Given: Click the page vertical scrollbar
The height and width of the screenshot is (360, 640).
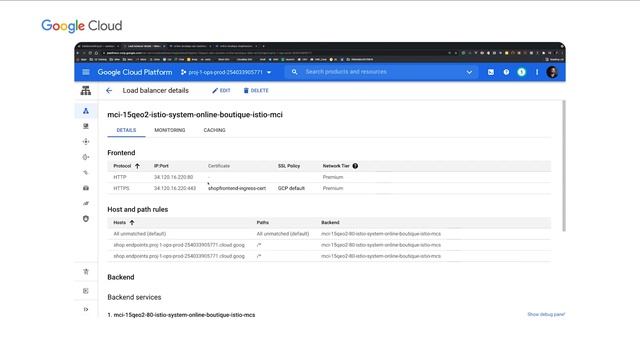Looking at the screenshot, I should (564, 166).
